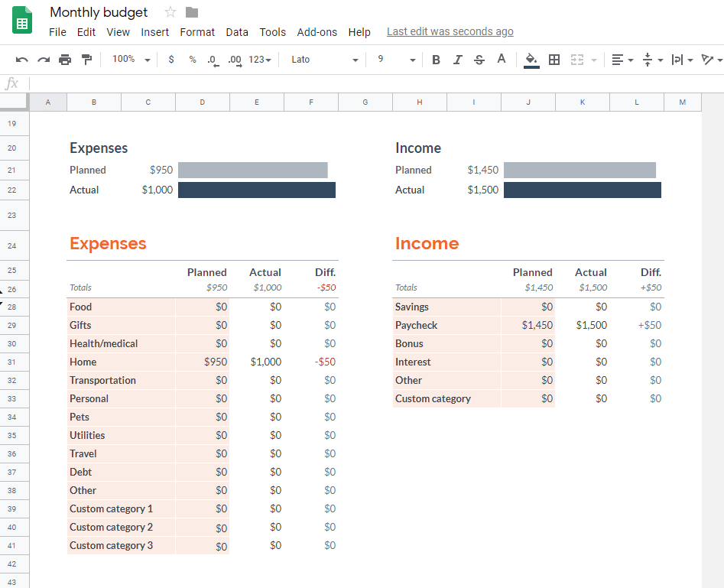Open text rotation dropdown
Image resolution: width=724 pixels, height=588 pixels.
712,60
